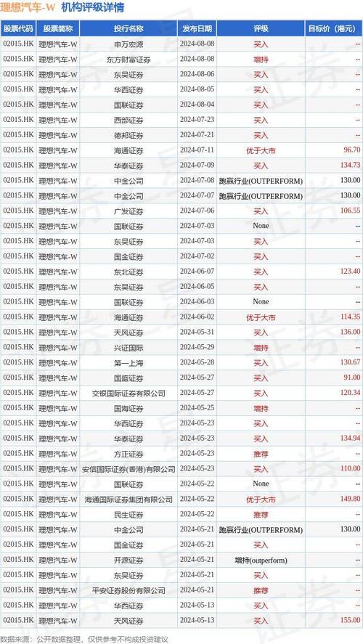The height and width of the screenshot is (644, 363).
Task: Click the 投行名称 column header
Action: point(129,29)
